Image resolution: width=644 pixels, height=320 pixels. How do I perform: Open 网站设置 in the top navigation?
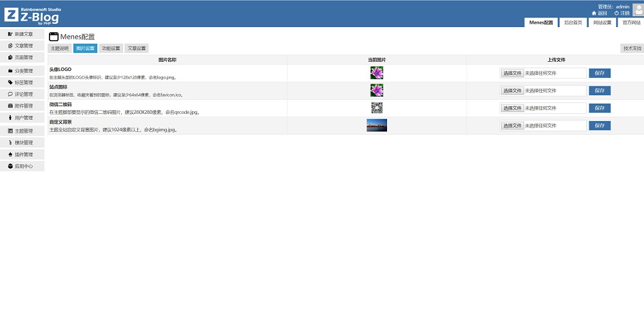pyautogui.click(x=602, y=22)
